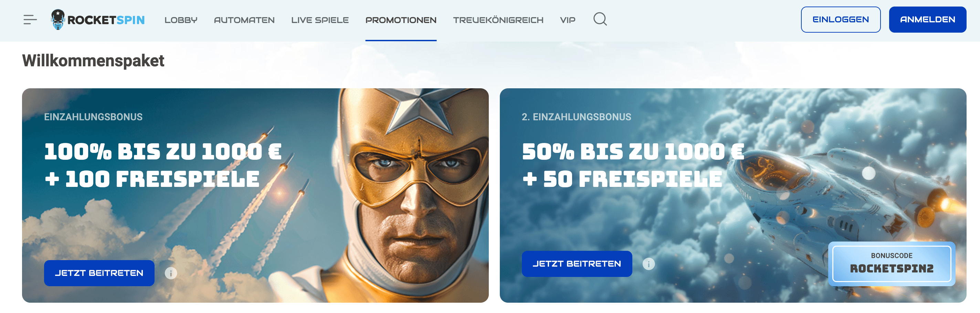The height and width of the screenshot is (313, 980).
Task: Click the RocketSpin wordmark text
Action: pos(106,20)
